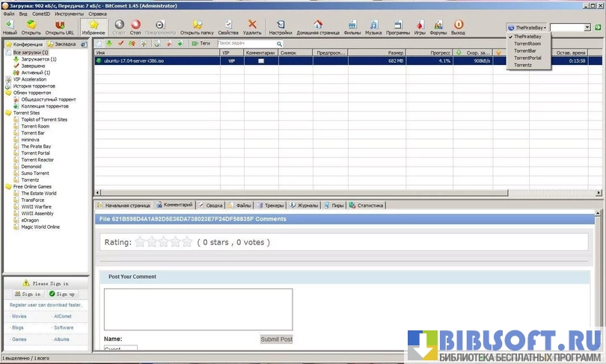Click the Submit Post button

pos(276,339)
